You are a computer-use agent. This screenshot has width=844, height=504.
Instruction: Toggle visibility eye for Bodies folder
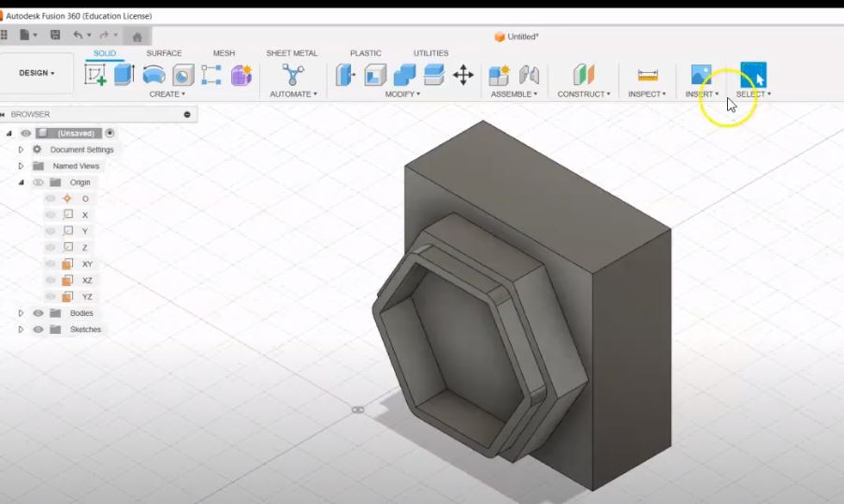(38, 313)
